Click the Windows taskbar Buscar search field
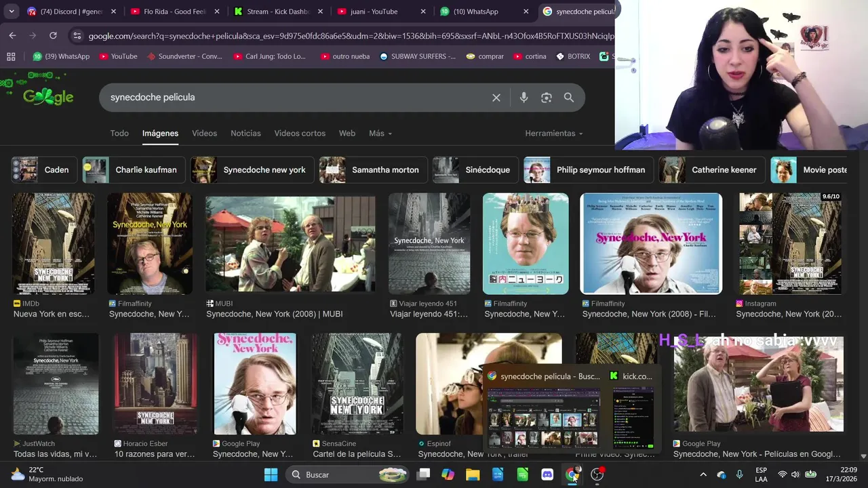Viewport: 868px width, 488px height. coord(347,474)
